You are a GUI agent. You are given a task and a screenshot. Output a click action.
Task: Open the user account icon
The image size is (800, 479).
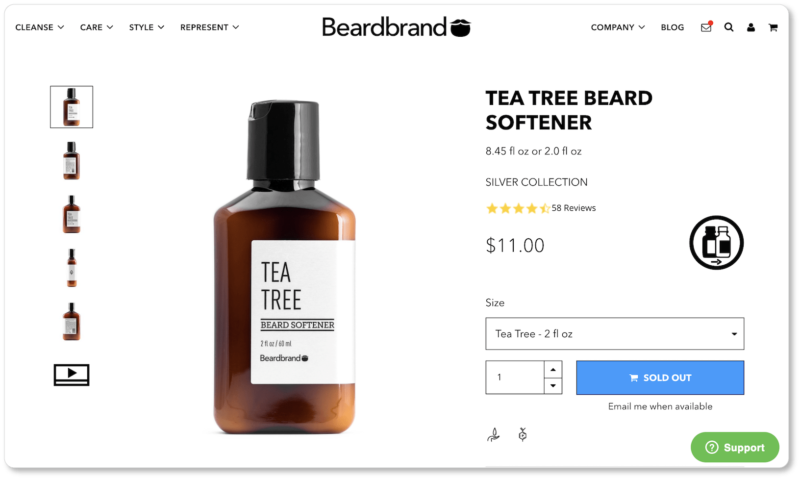tap(751, 28)
